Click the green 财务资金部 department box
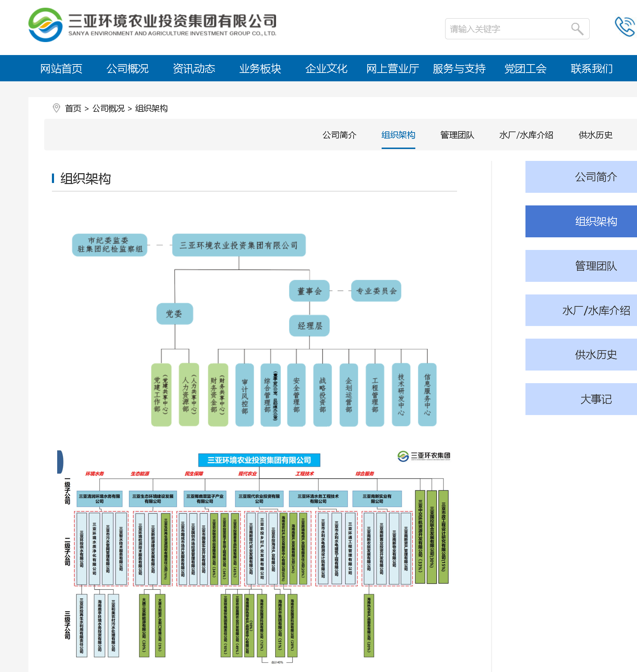Screen dimensions: 637x672 point(218,395)
